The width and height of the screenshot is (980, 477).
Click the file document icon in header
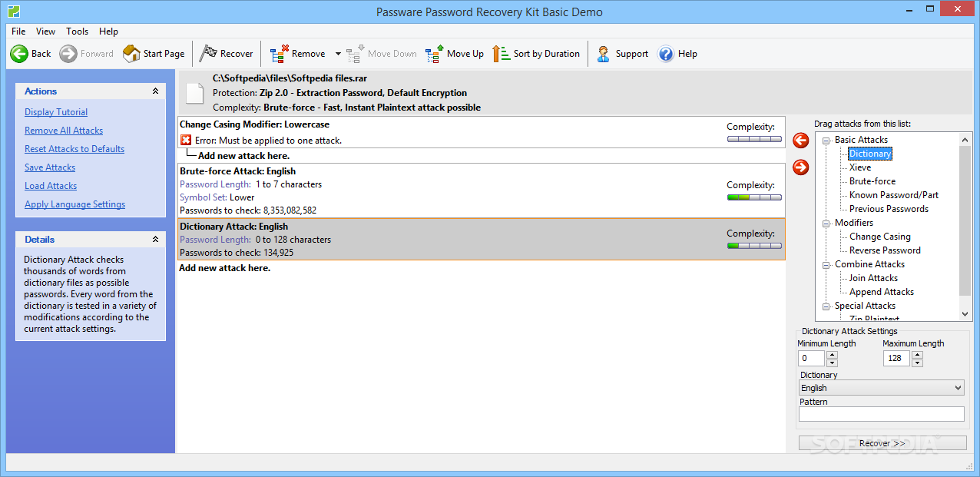pos(195,94)
